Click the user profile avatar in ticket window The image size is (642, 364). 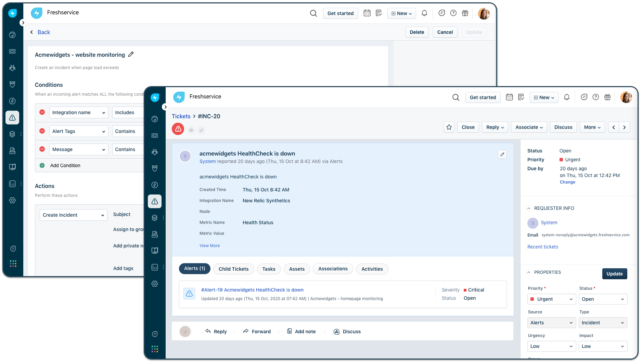click(x=626, y=97)
